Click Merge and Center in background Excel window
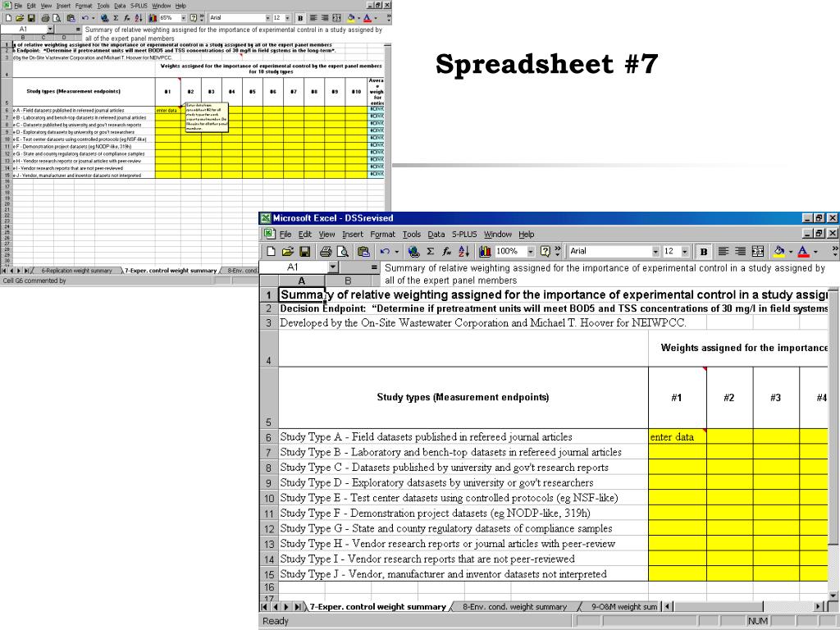This screenshot has height=630, width=840. point(336,18)
